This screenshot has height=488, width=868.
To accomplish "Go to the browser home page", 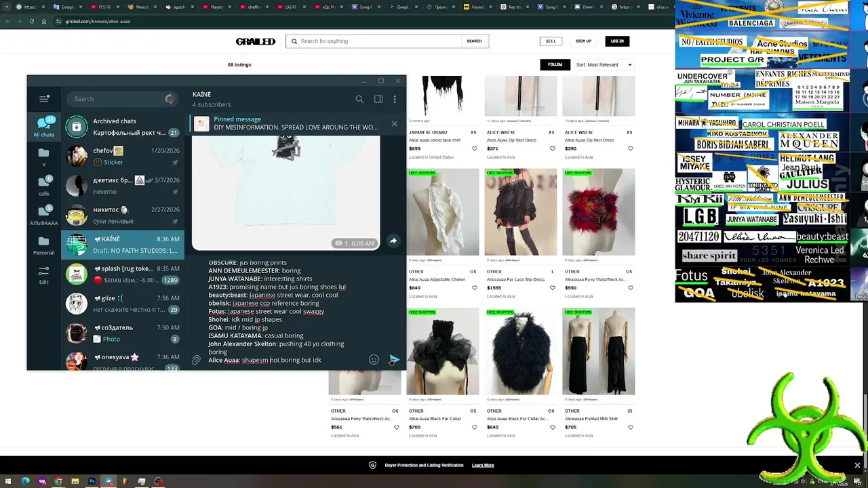I will point(44,22).
